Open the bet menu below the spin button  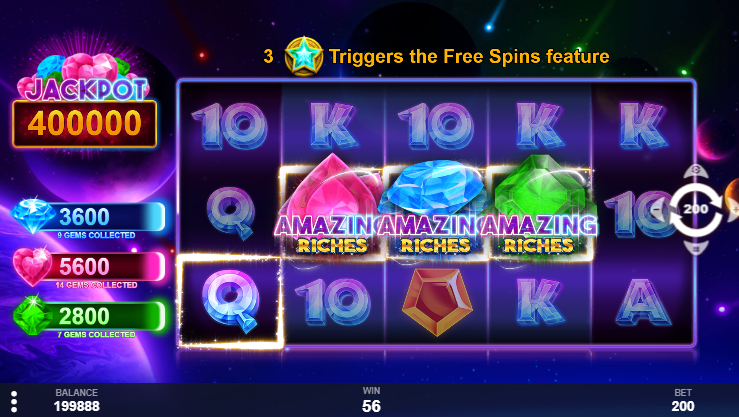pyautogui.click(x=696, y=248)
